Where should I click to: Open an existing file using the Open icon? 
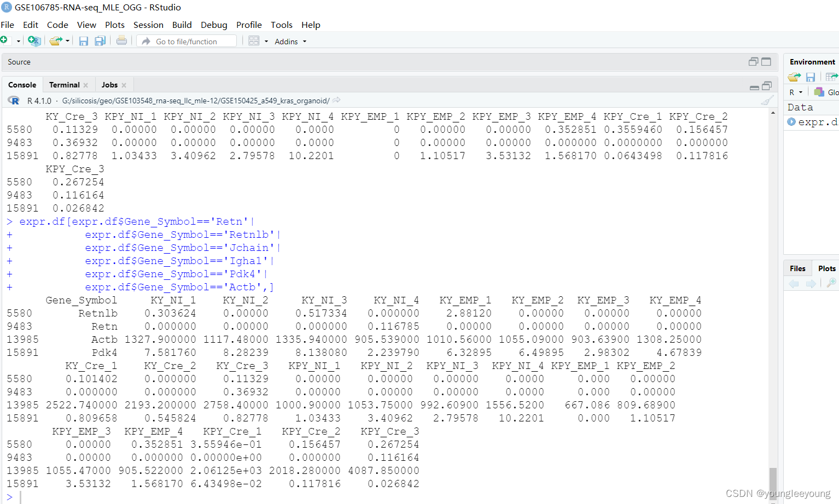55,40
